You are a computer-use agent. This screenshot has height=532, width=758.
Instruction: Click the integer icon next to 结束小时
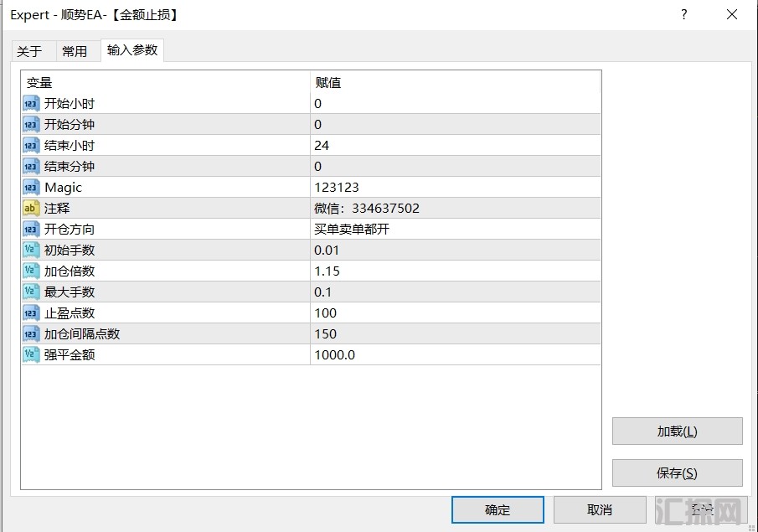point(31,146)
